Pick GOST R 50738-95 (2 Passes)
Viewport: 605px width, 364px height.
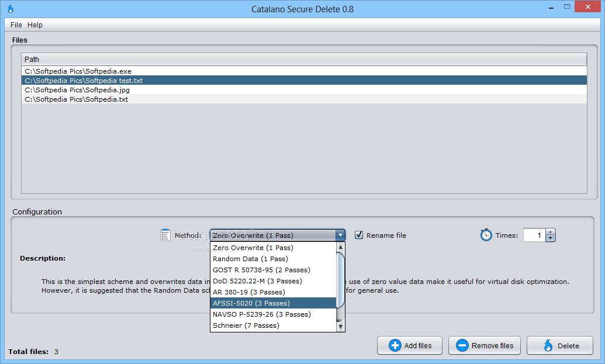pos(273,270)
